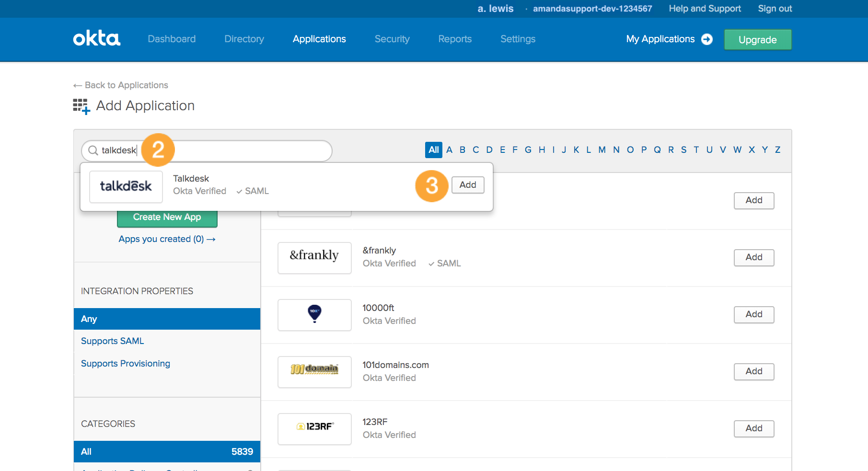This screenshot has height=471, width=868.
Task: Filter apps by letter R
Action: (671, 150)
